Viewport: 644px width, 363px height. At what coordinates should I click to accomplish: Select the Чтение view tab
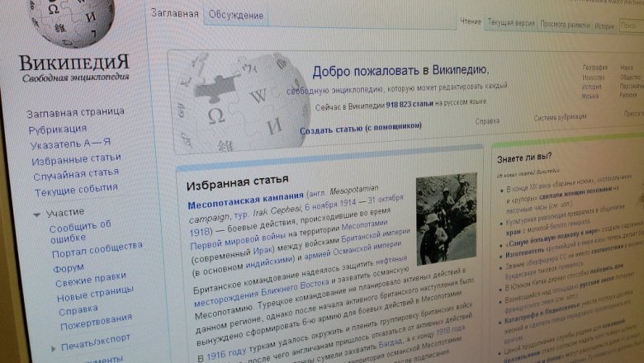click(x=471, y=21)
